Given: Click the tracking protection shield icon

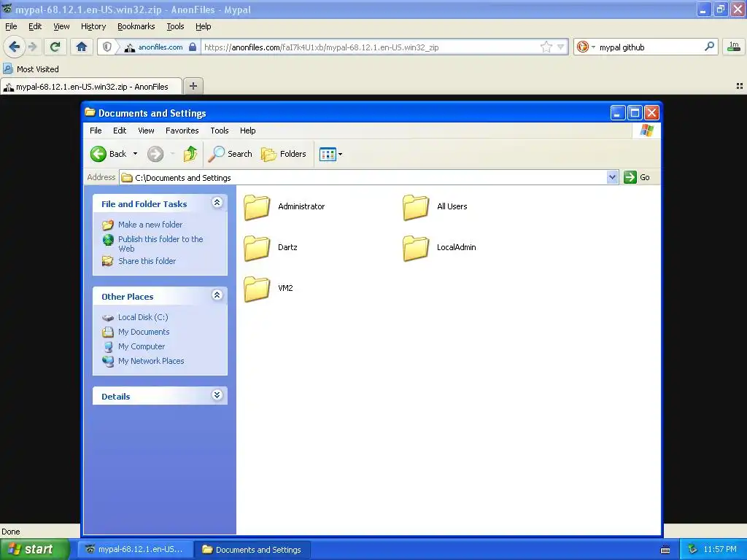Looking at the screenshot, I should (x=107, y=47).
